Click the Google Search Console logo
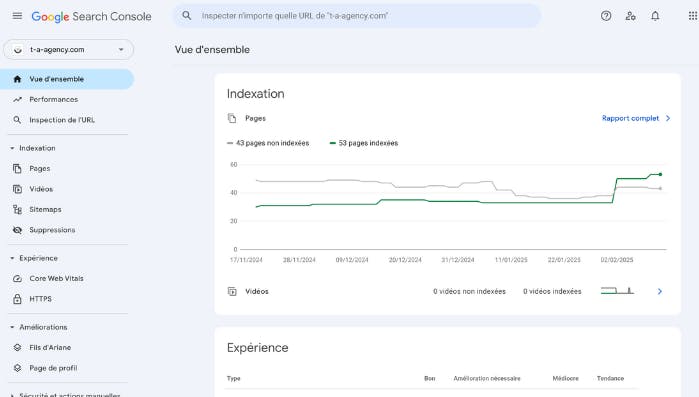Viewport: 699px width, 397px height. (x=91, y=16)
